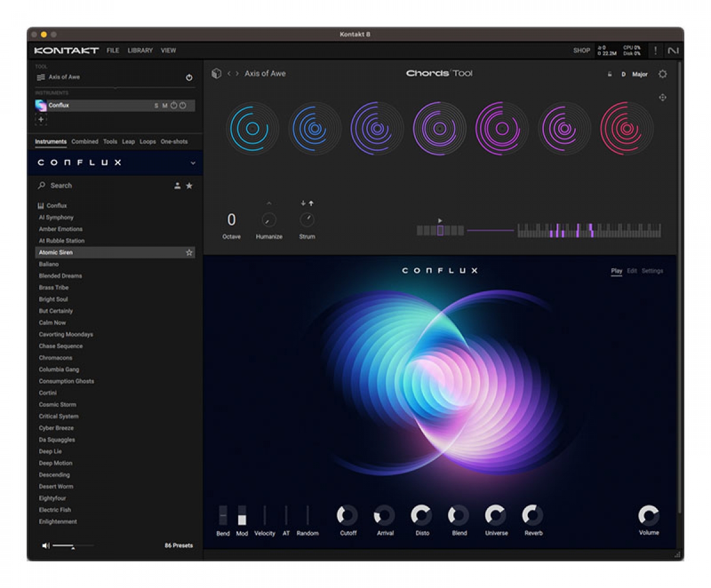
Task: Trigger the cyan first chord disc
Action: point(252,128)
